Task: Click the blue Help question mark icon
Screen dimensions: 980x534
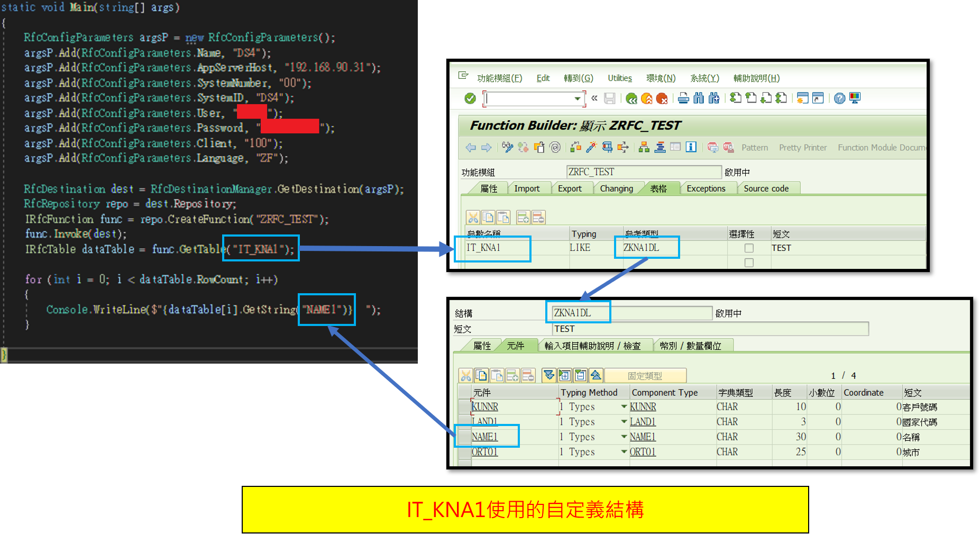Action: [839, 98]
